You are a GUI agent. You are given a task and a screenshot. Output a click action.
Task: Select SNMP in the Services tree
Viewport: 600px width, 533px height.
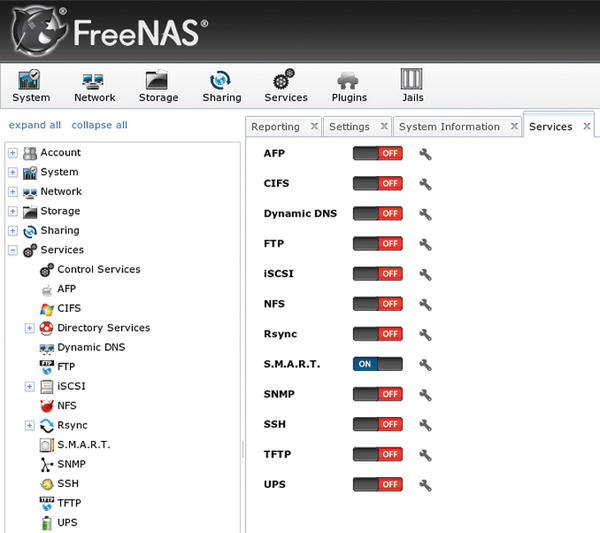click(x=63, y=464)
